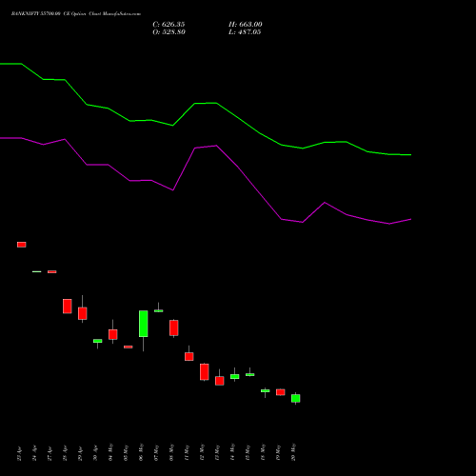
Task: Click the 27 Apr date label
Action: [50, 454]
